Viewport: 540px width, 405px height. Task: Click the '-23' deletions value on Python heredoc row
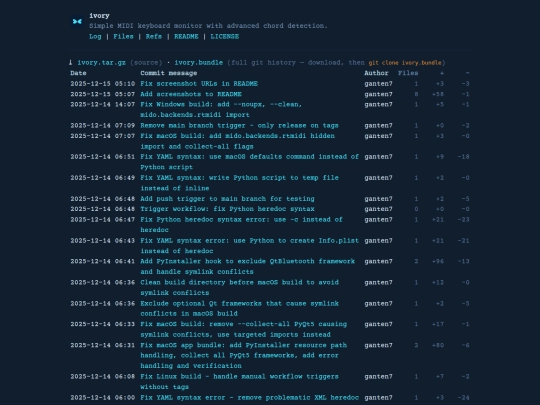[464, 219]
